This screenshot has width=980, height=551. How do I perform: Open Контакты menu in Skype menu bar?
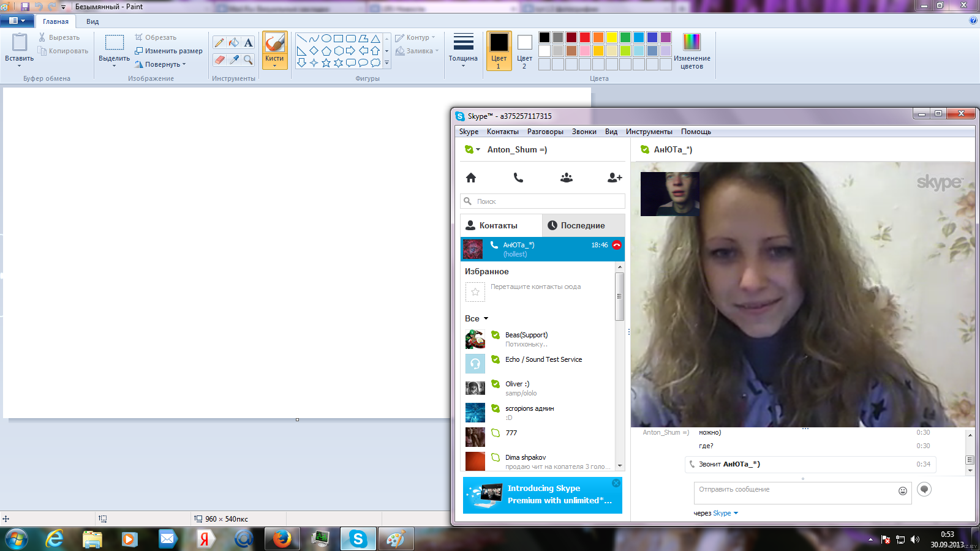502,132
